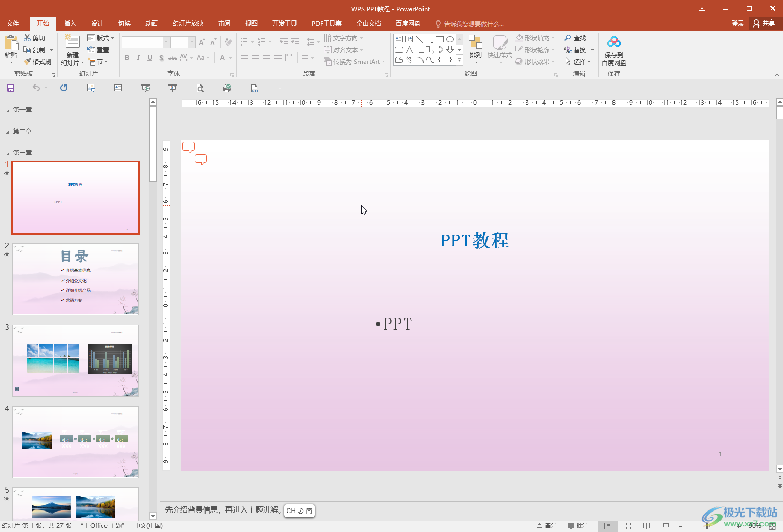This screenshot has width=783, height=532.
Task: Open the Section (节) dropdown
Action: (x=97, y=61)
